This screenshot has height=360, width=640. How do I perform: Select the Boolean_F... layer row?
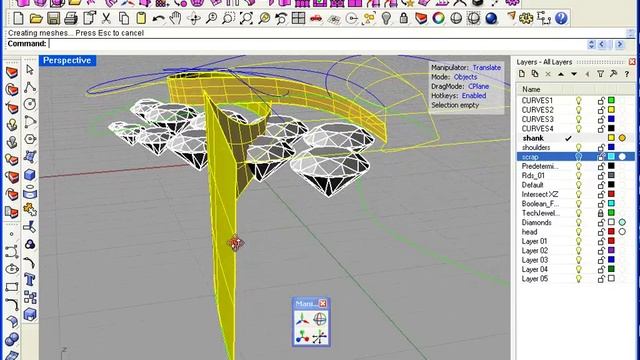coord(576,204)
